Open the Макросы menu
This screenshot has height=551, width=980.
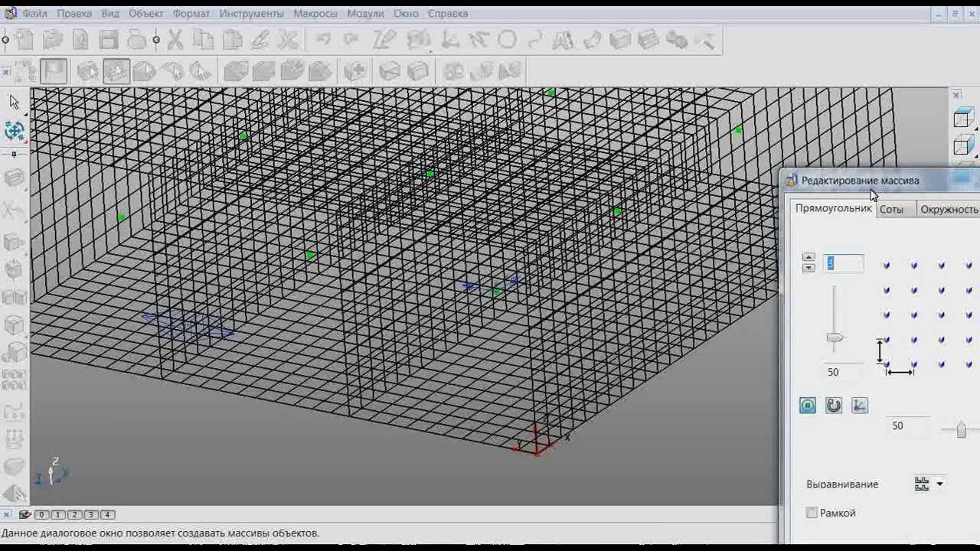point(315,14)
